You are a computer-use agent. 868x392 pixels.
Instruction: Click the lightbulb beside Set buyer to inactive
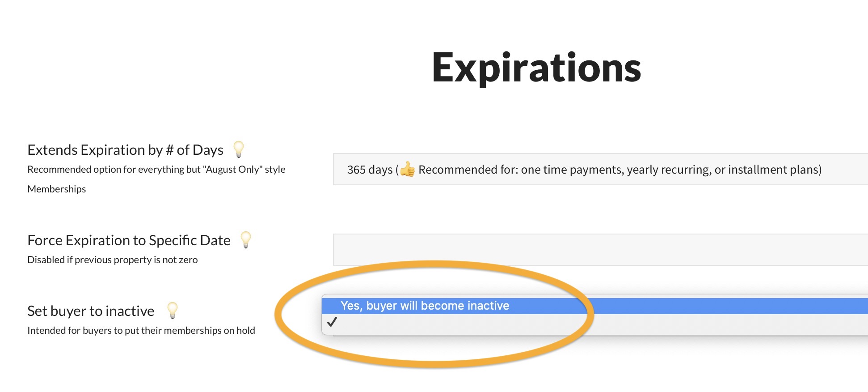pos(173,310)
